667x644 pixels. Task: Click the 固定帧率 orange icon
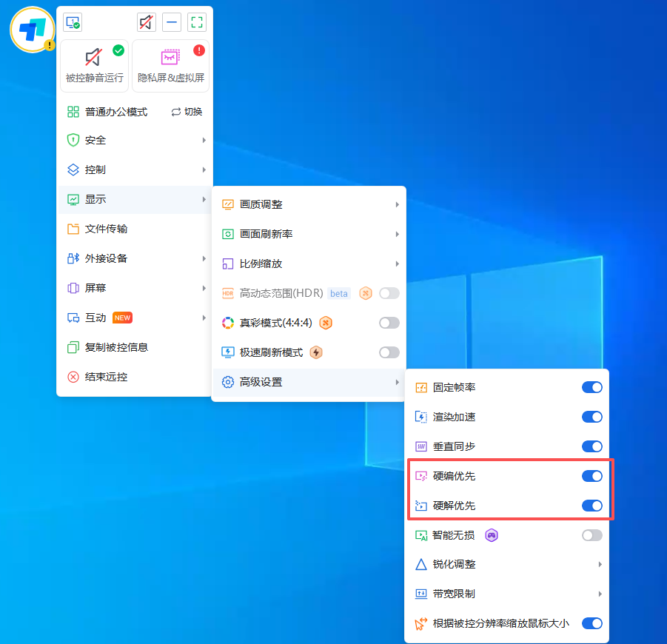(421, 387)
